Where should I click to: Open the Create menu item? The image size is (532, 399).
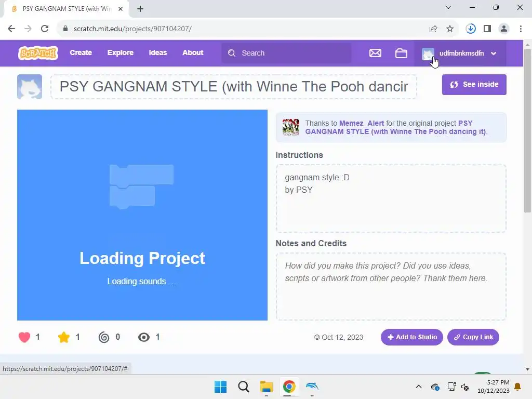(81, 52)
